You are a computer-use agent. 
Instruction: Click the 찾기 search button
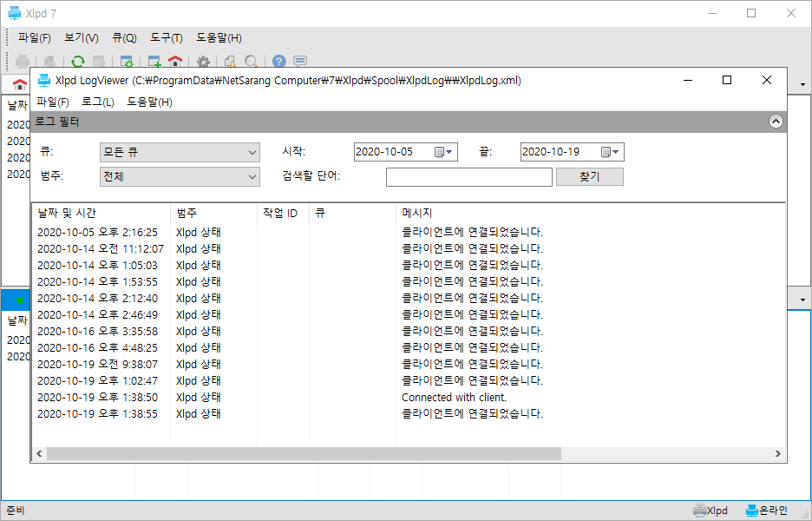589,177
